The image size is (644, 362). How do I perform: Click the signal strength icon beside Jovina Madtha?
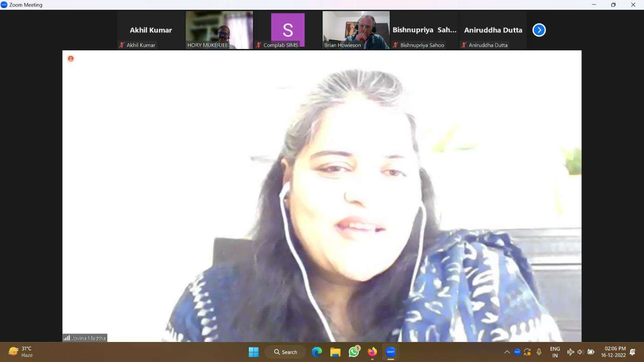(x=67, y=338)
